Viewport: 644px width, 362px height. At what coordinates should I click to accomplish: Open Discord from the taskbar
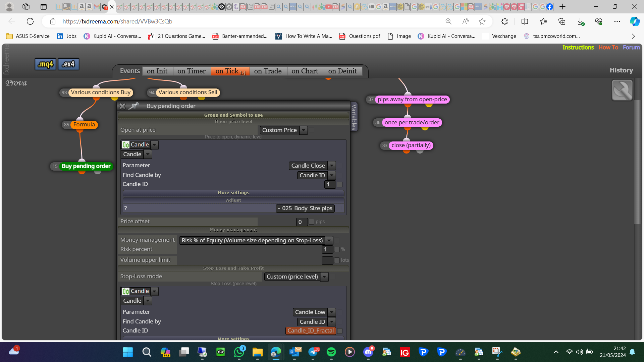pos(368,352)
